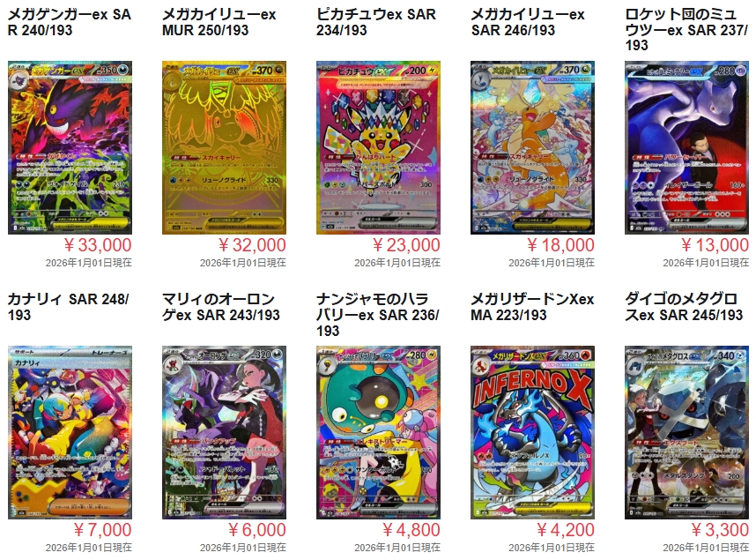Open the ピカチュウex SAR 234/193 title link
This screenshot has width=756, height=560.
[x=376, y=22]
